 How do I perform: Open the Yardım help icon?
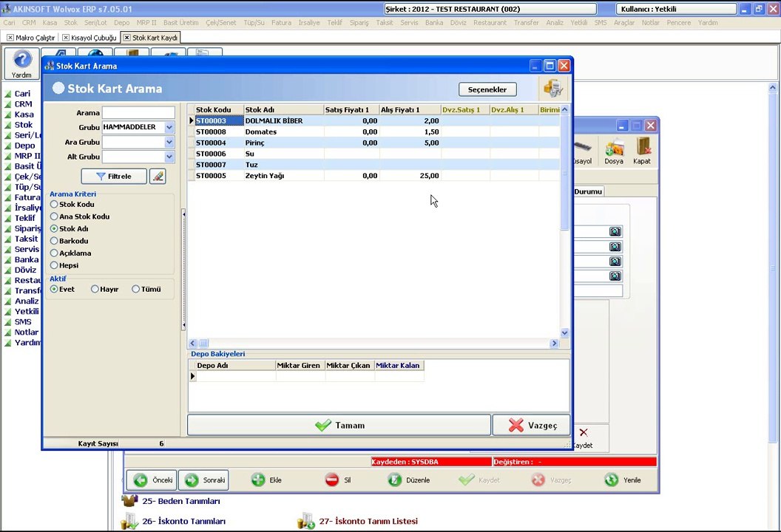(21, 64)
